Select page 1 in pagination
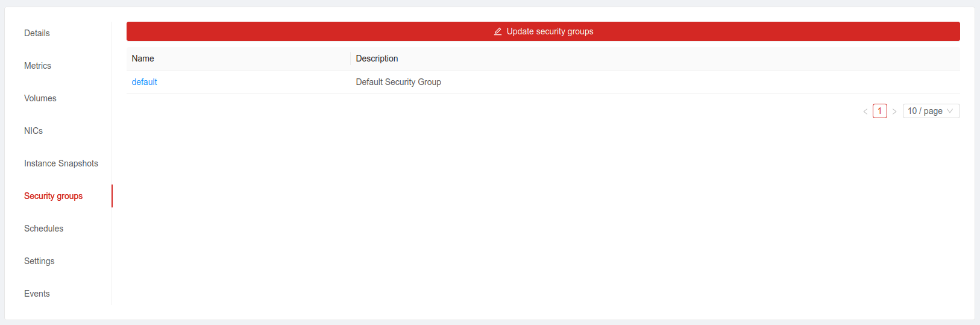The image size is (980, 325). coord(879,111)
